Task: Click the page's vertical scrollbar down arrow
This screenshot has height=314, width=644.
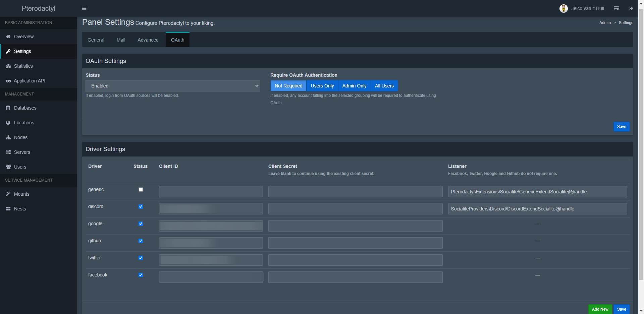Action: point(641,311)
